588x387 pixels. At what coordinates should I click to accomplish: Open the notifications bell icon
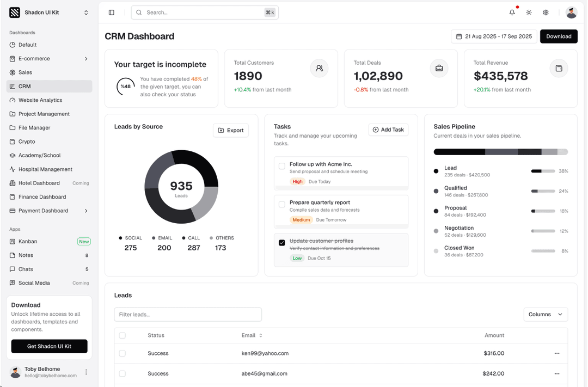click(x=512, y=12)
